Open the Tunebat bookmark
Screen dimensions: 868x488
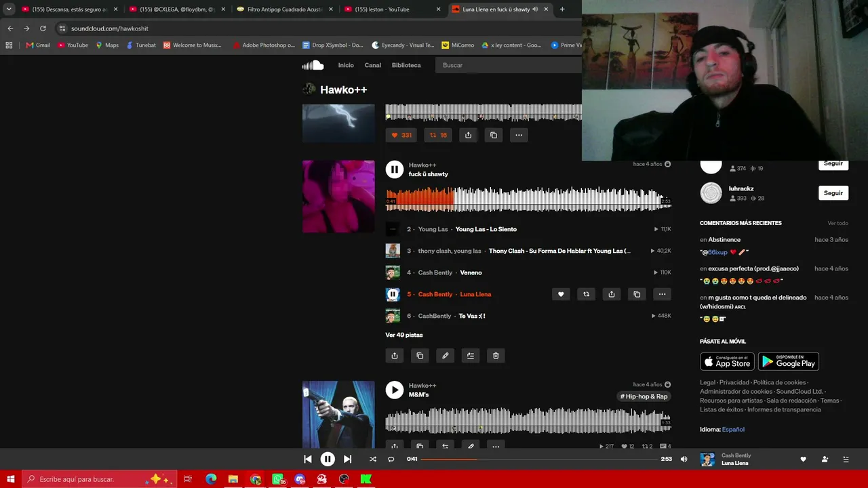[x=141, y=45]
